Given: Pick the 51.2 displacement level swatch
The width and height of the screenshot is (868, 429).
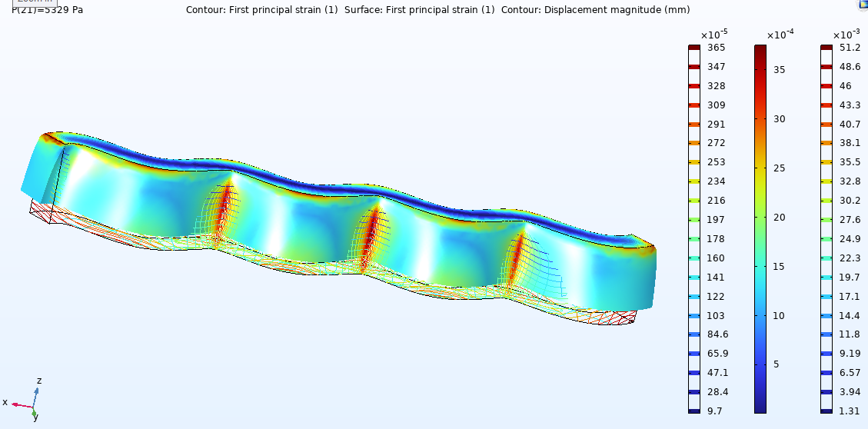Looking at the screenshot, I should (x=826, y=48).
